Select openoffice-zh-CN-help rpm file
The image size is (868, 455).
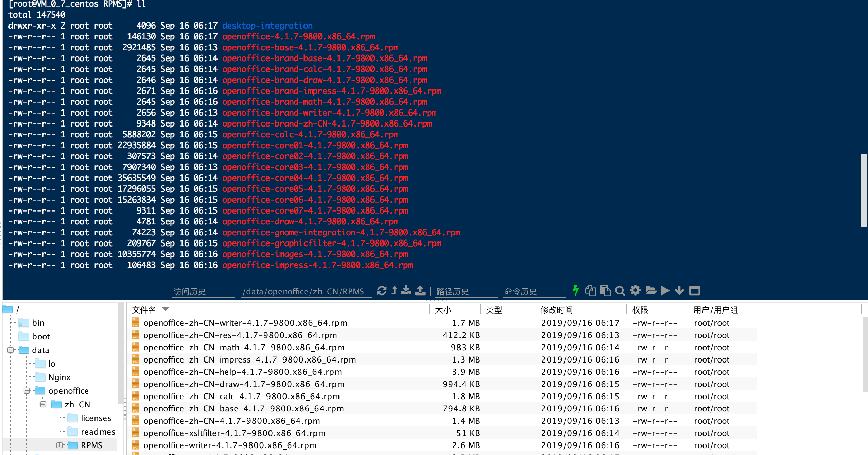pyautogui.click(x=242, y=372)
